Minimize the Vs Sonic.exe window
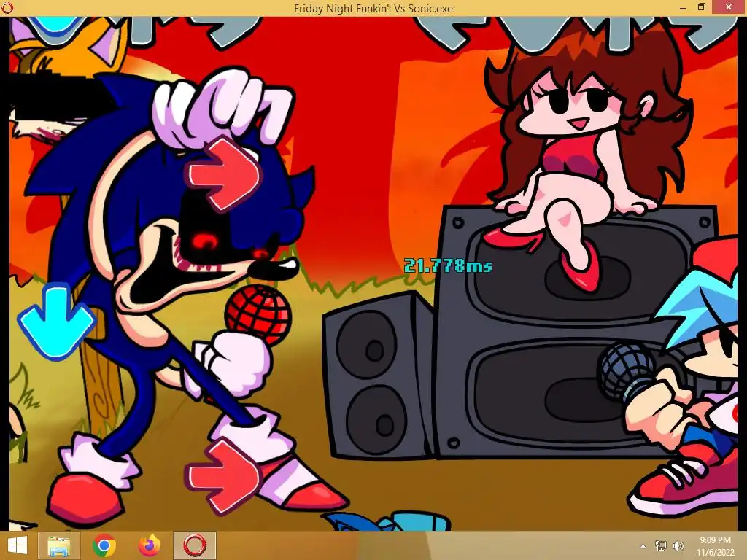Image resolution: width=747 pixels, height=560 pixels. pos(683,7)
